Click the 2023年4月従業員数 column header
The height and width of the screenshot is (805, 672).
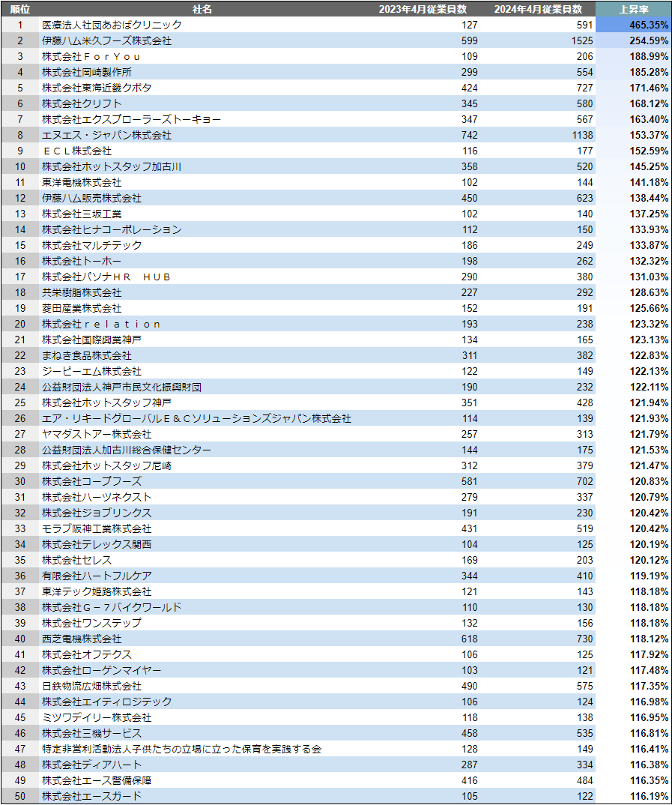(x=423, y=9)
